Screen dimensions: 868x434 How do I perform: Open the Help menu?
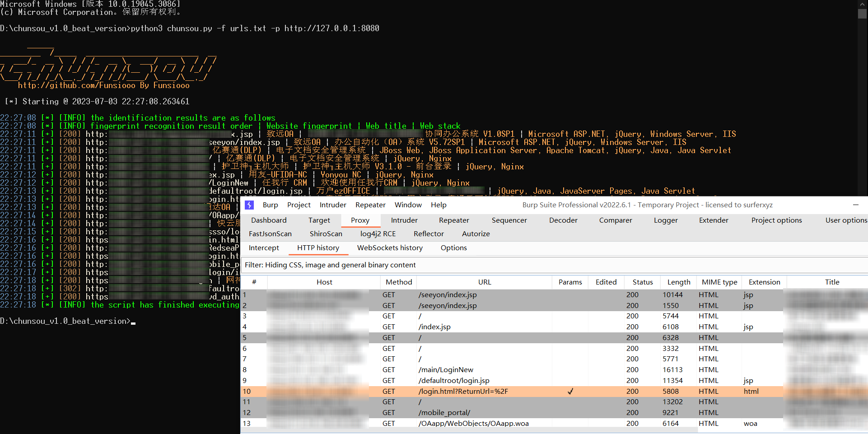439,205
